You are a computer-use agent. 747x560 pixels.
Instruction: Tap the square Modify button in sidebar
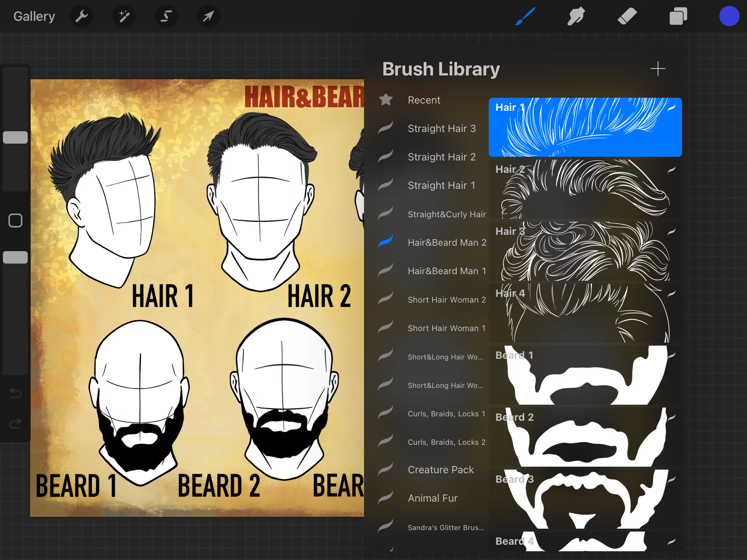pos(15,221)
